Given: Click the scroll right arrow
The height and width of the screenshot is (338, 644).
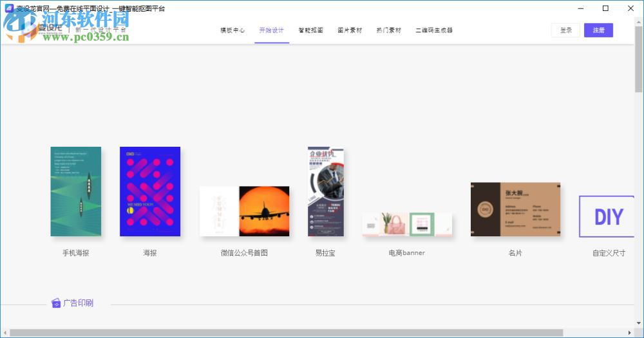Looking at the screenshot, I should click(630, 333).
